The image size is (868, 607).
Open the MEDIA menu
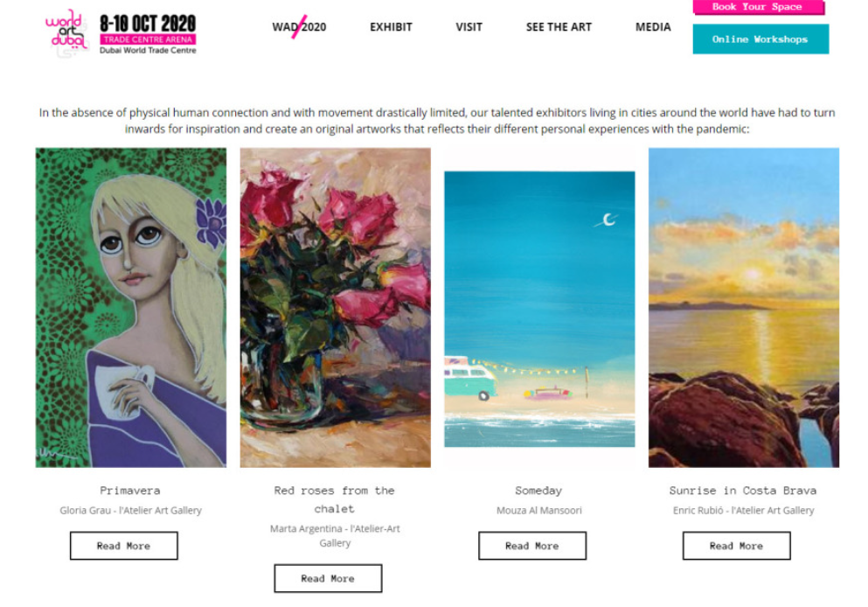[653, 26]
